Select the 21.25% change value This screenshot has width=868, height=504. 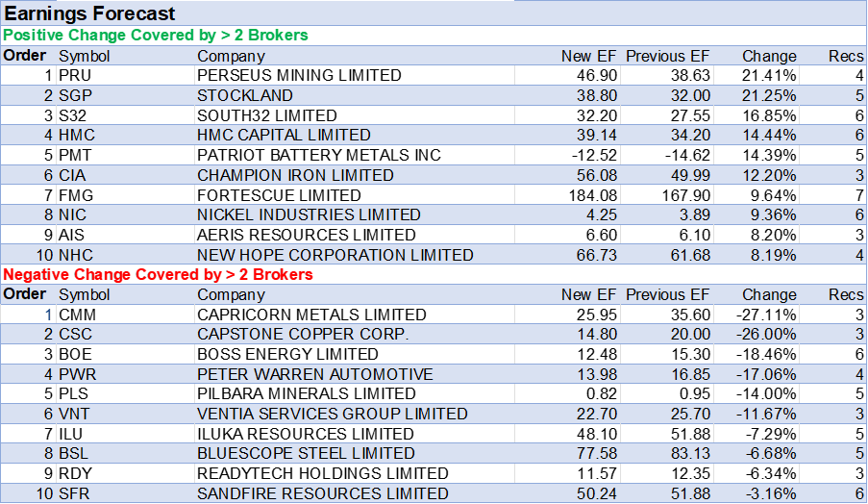(x=768, y=96)
